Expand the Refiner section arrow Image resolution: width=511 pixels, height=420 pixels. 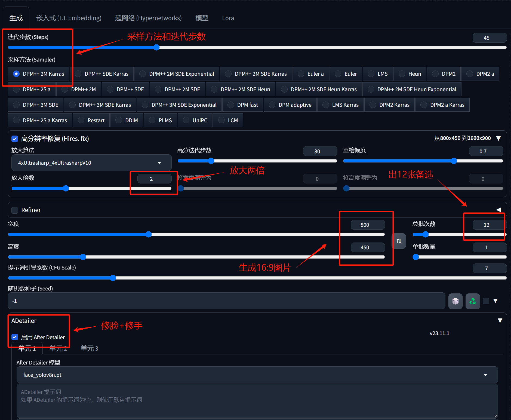[498, 210]
